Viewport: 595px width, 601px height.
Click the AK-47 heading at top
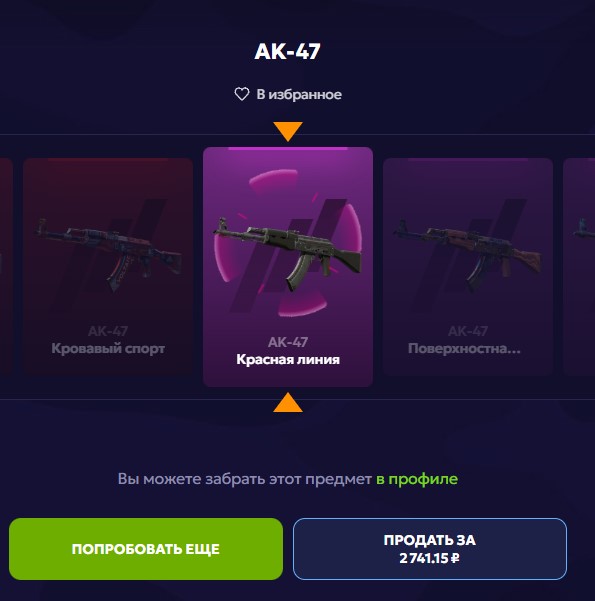288,51
